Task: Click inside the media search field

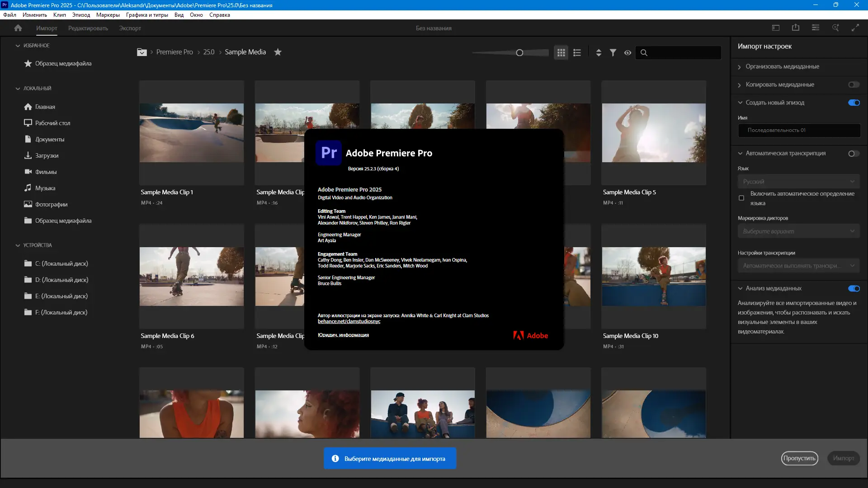Action: (678, 53)
